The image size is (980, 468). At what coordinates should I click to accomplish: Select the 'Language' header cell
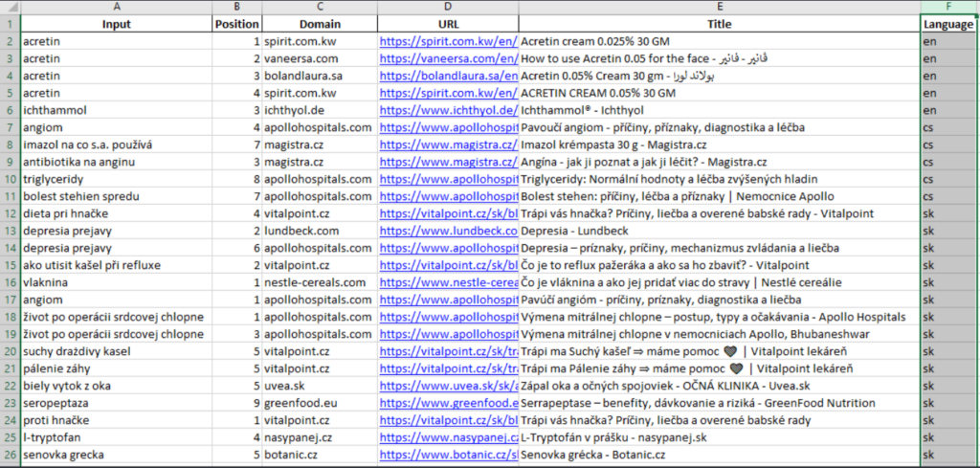(948, 24)
